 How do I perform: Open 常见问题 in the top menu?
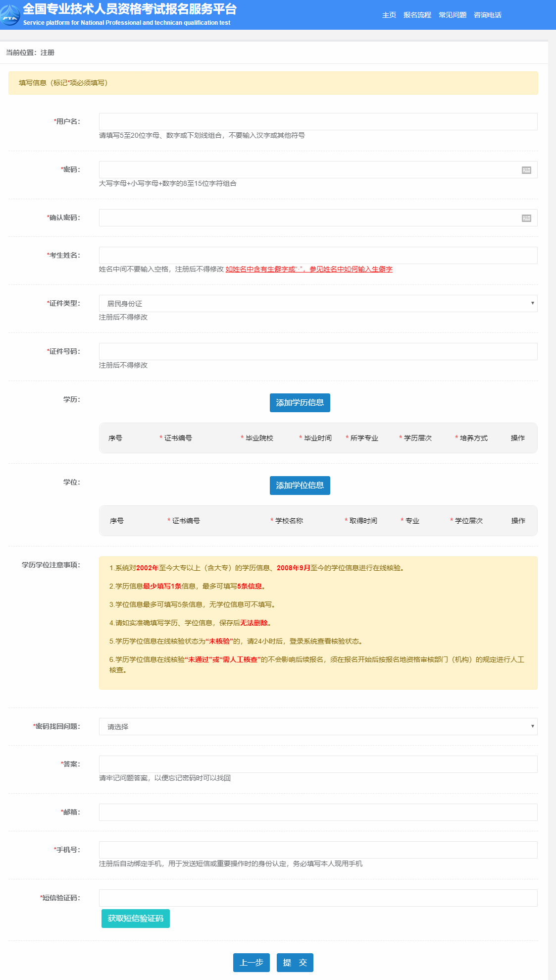[x=453, y=15]
